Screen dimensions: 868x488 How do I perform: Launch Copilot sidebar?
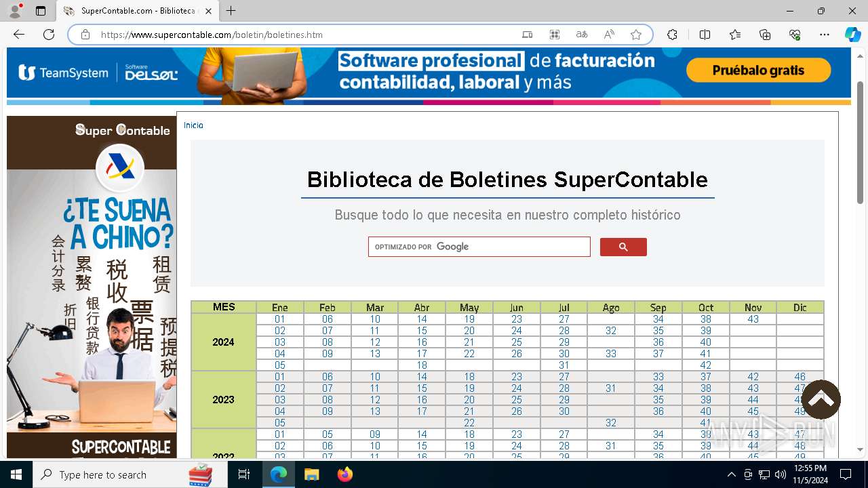coord(852,35)
